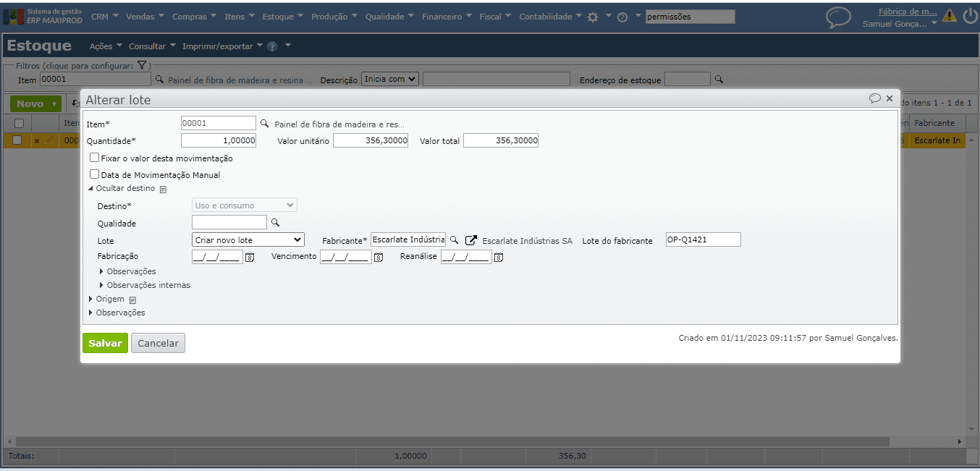Open the Produção menu

(334, 17)
